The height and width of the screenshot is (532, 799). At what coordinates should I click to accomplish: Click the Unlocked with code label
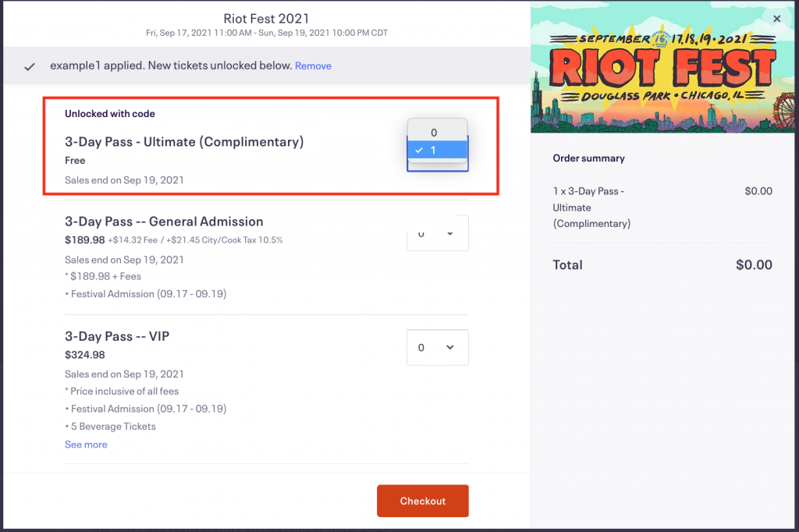[110, 114]
